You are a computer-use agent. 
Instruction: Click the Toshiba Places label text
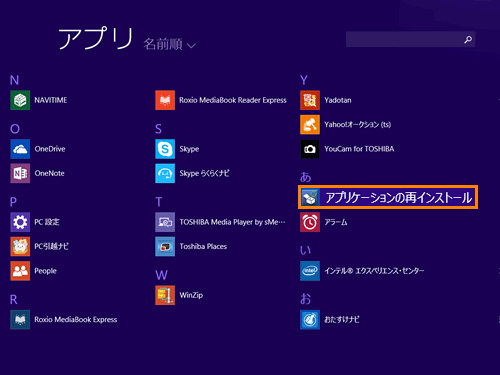click(203, 246)
